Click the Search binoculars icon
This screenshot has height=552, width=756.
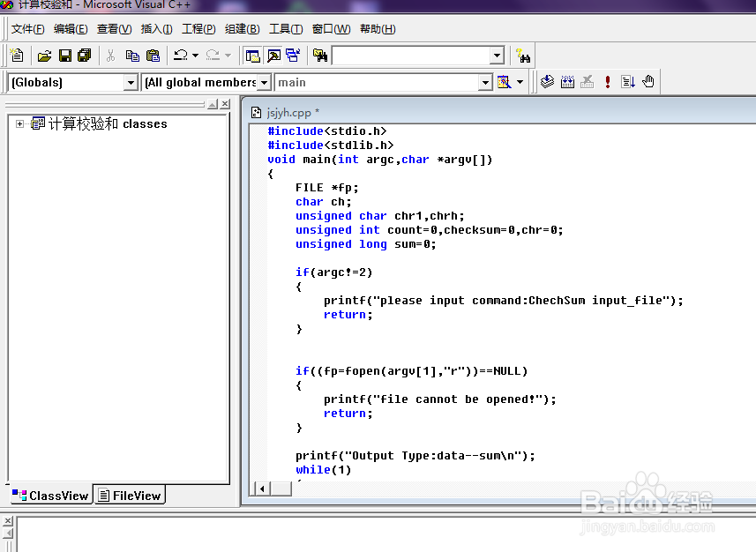pos(523,56)
